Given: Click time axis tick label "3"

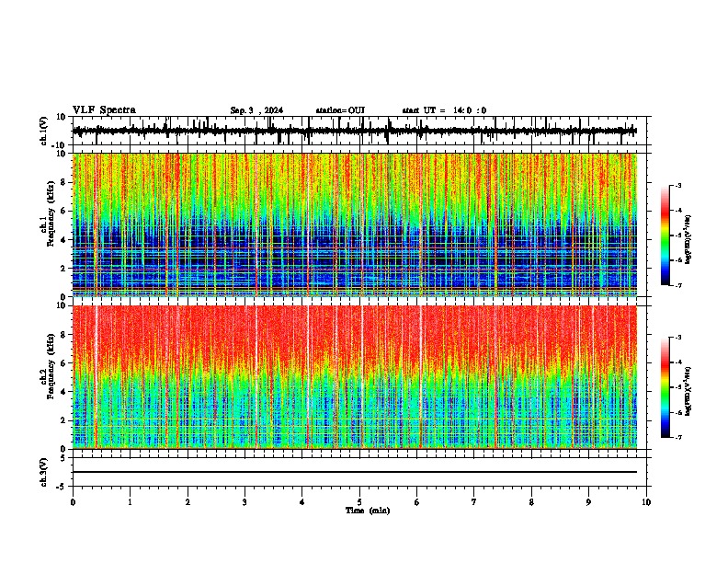Looking at the screenshot, I should click(x=245, y=502).
